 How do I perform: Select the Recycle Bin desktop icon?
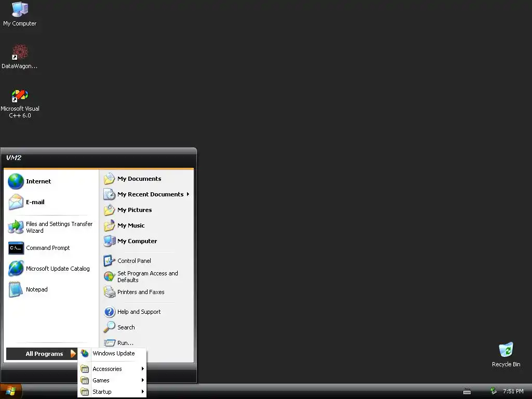point(506,354)
